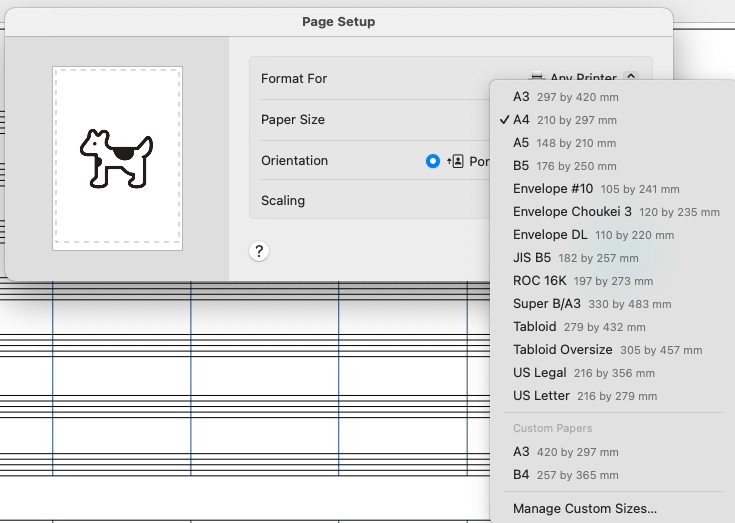This screenshot has height=523, width=735.
Task: Select ROC 16K paper size
Action: (580, 281)
